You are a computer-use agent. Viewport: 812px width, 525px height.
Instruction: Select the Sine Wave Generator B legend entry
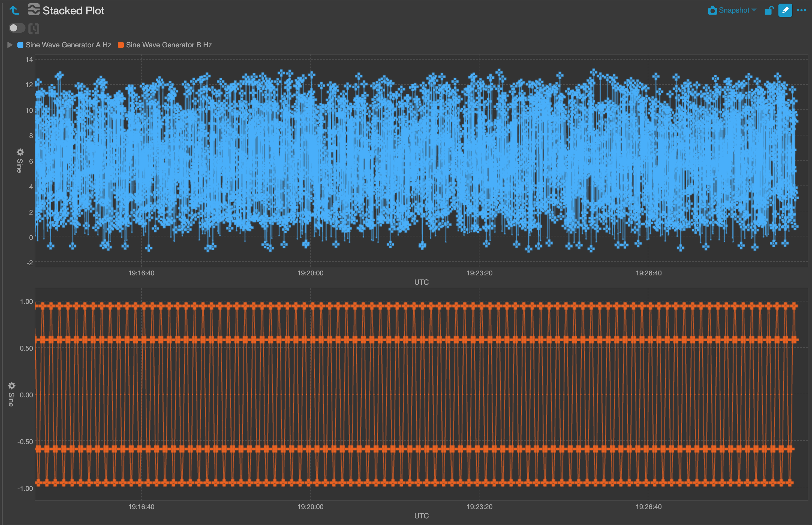click(x=169, y=45)
